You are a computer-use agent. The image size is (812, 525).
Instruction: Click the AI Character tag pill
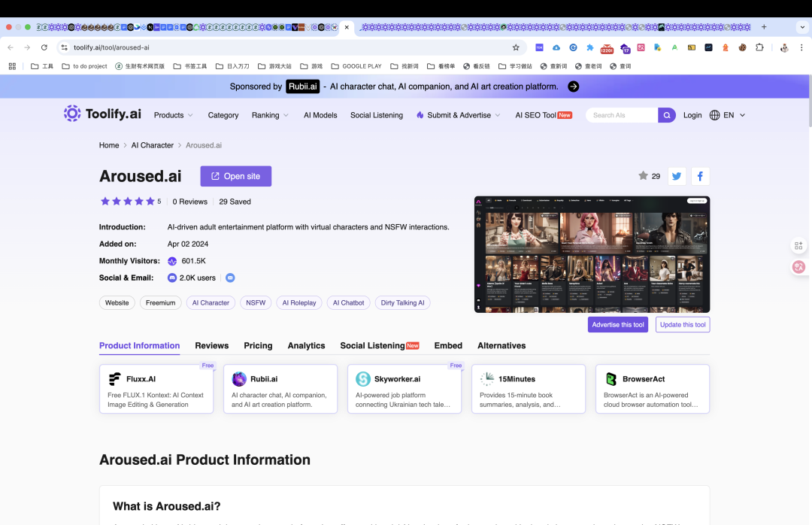(x=211, y=302)
